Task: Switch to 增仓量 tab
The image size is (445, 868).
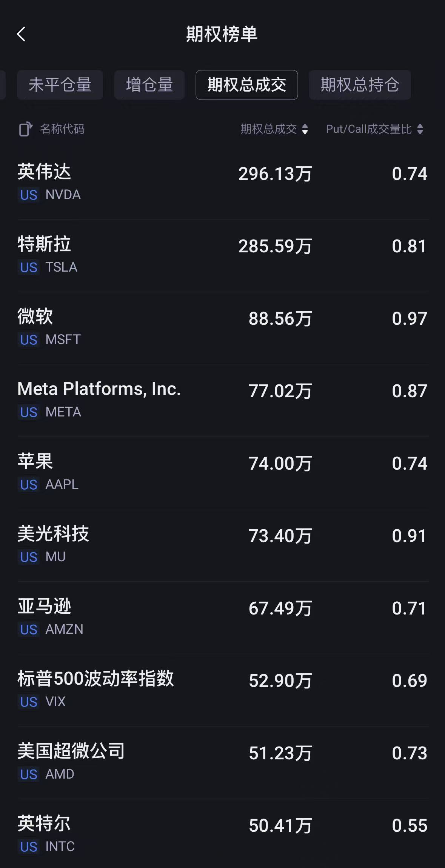Action: pyautogui.click(x=149, y=85)
